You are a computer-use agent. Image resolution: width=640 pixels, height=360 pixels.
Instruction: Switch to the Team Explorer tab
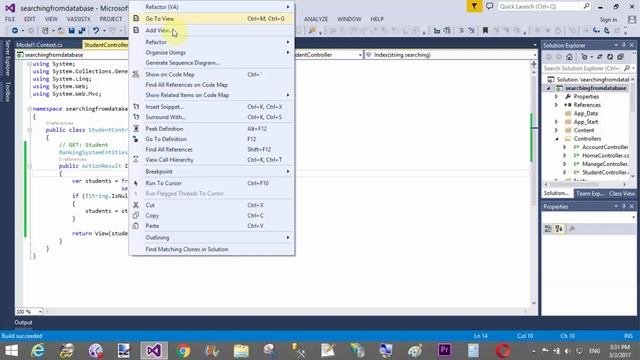click(590, 193)
